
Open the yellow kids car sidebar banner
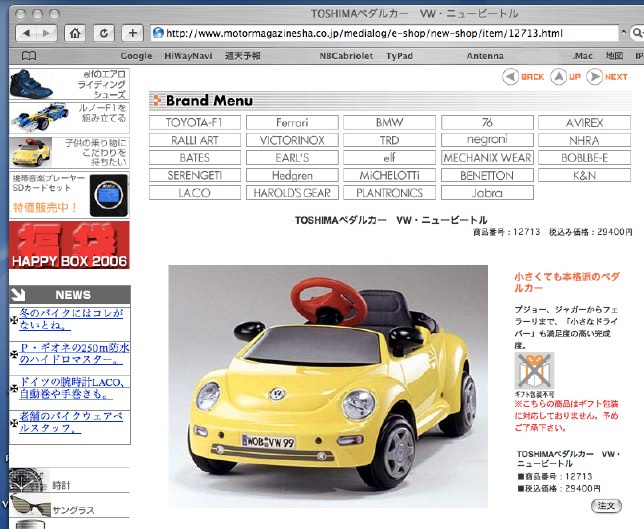(69, 152)
